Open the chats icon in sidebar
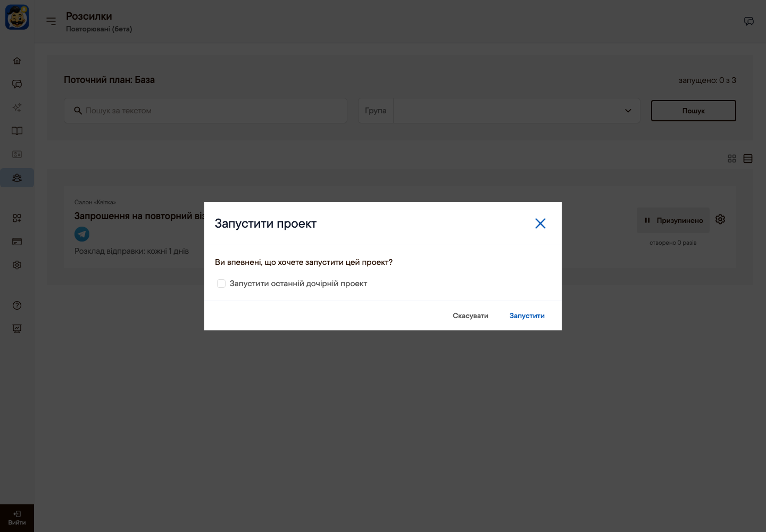This screenshot has width=766, height=532. [x=17, y=84]
